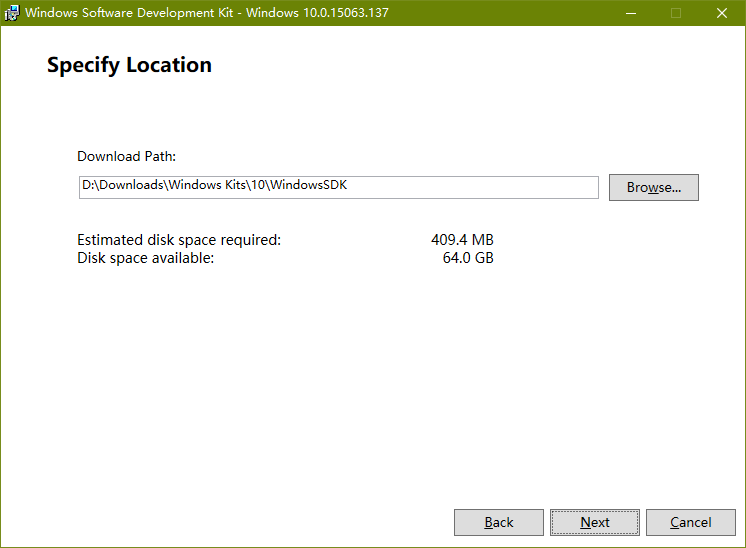Select the 409.4 MB required space value
This screenshot has height=548, width=746.
462,240
